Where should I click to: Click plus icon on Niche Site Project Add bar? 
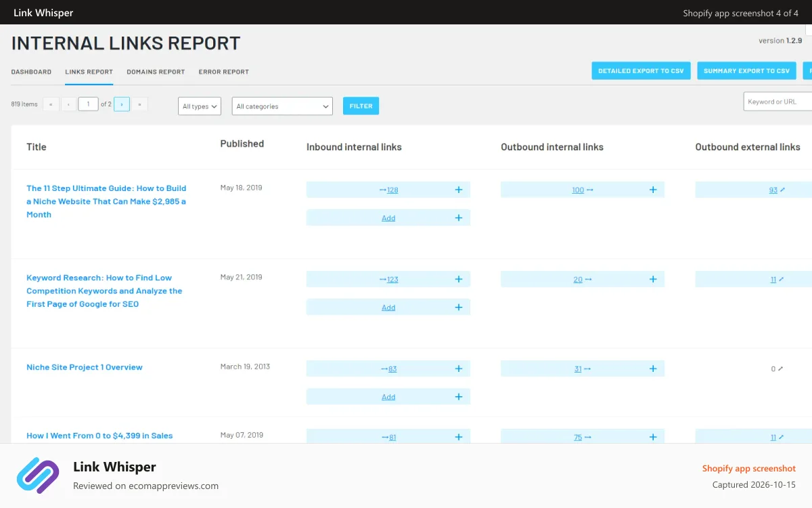459,397
